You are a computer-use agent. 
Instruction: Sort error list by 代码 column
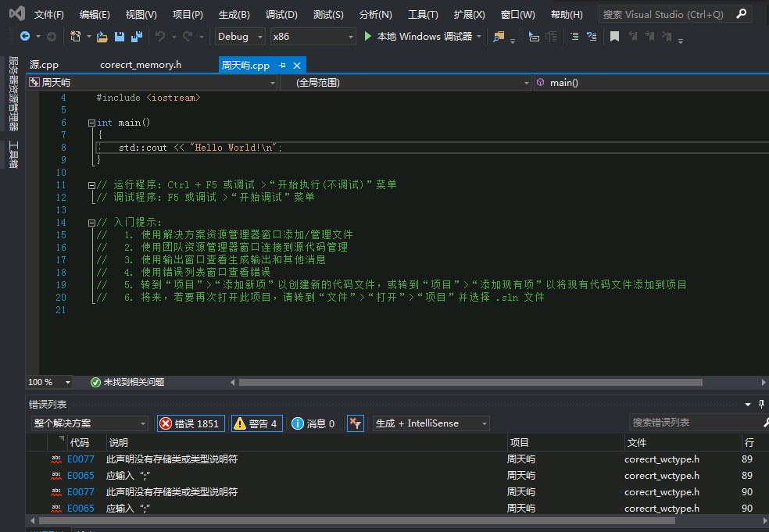[80, 443]
